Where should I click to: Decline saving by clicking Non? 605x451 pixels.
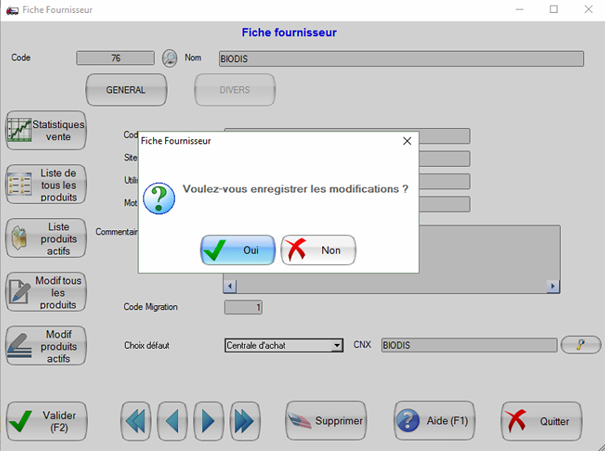tap(318, 250)
